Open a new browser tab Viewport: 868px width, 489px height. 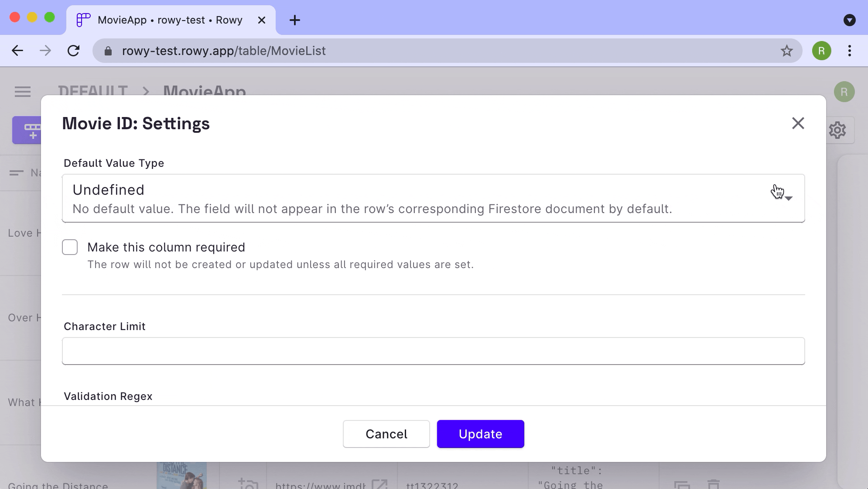click(295, 20)
